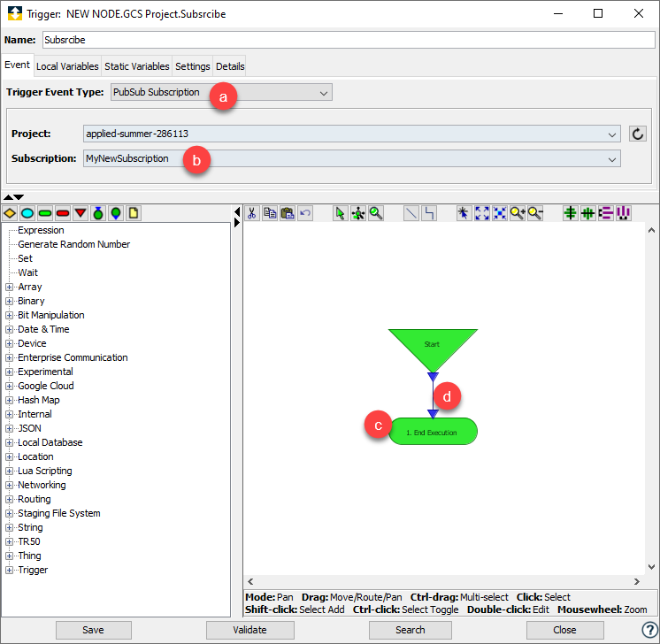Screen dimensions: 660x644
Task: Select the Start triangle node on canvas
Action: click(x=433, y=347)
